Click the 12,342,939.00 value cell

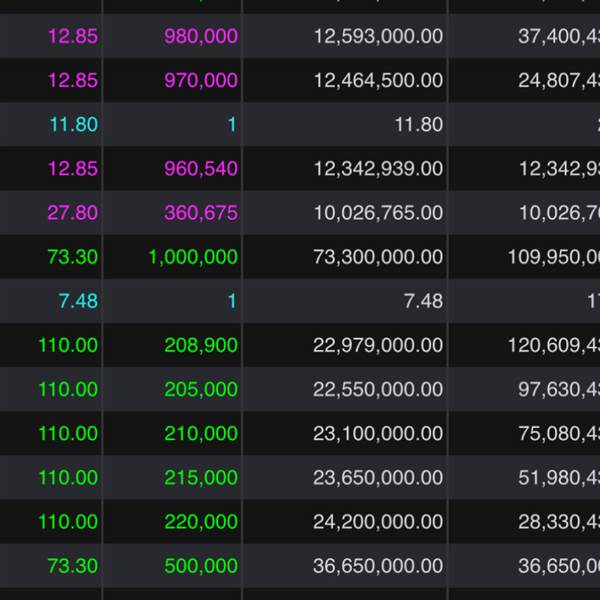[377, 169]
